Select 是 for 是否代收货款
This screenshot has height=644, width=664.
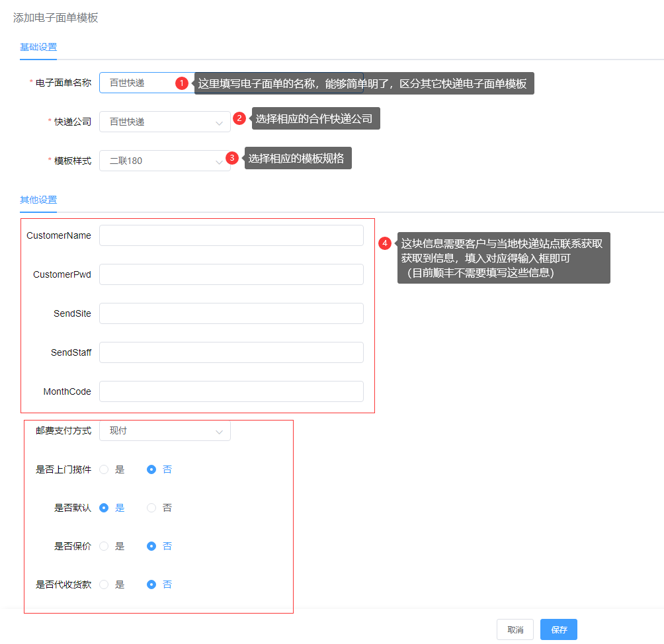click(x=104, y=584)
